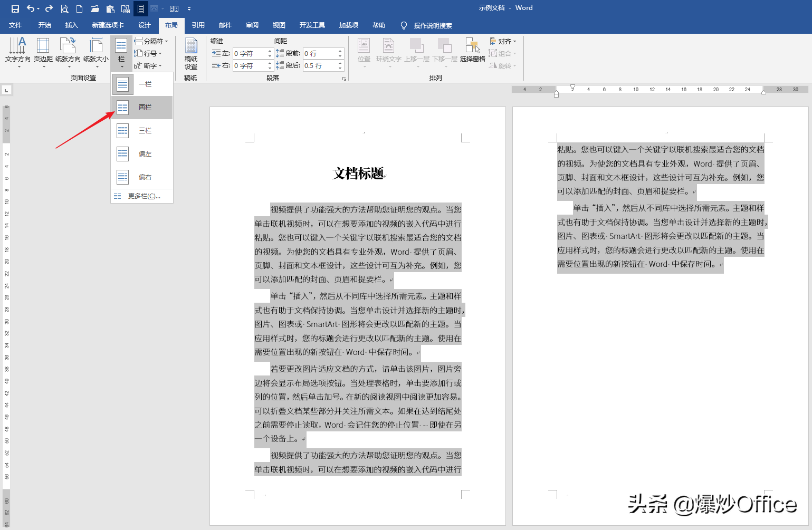812x530 pixels.
Task: Open the 断字 (Hyphenation) dropdown
Action: coord(148,65)
